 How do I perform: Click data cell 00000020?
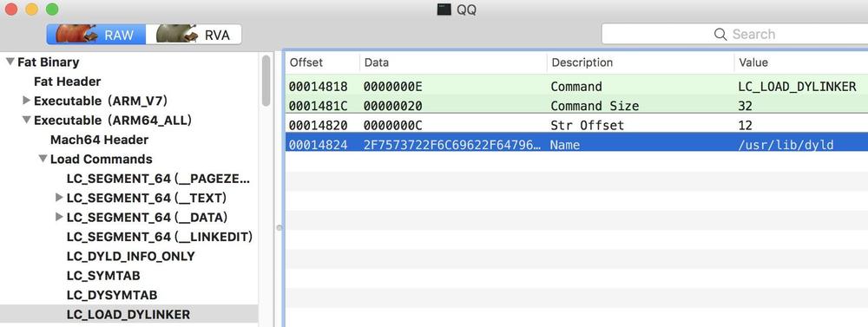point(393,106)
